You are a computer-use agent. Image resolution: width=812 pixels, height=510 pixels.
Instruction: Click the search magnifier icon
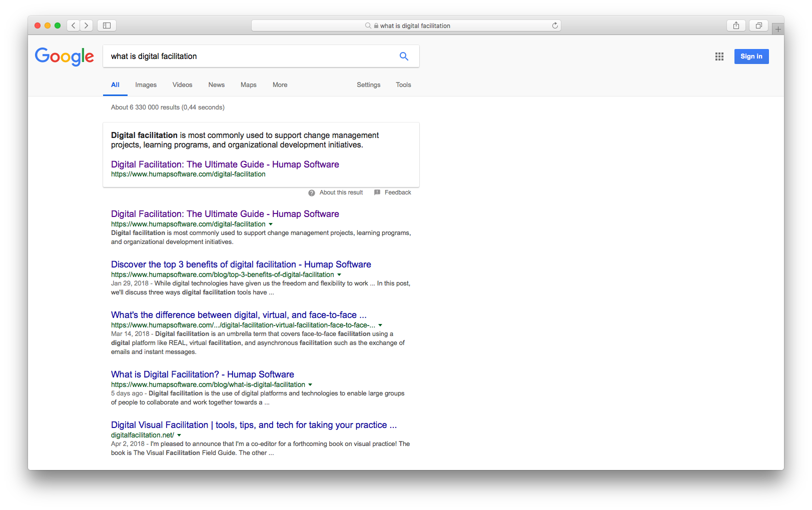tap(404, 56)
